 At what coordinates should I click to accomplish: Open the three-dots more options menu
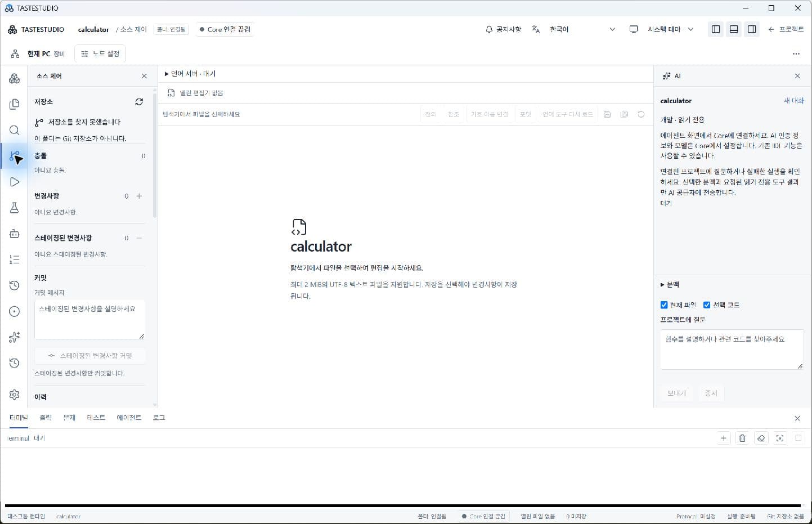point(796,54)
